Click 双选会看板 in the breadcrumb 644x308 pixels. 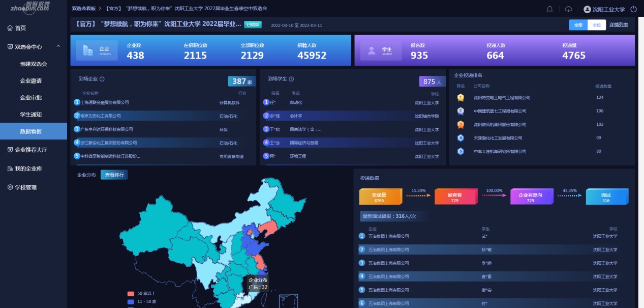(83, 9)
